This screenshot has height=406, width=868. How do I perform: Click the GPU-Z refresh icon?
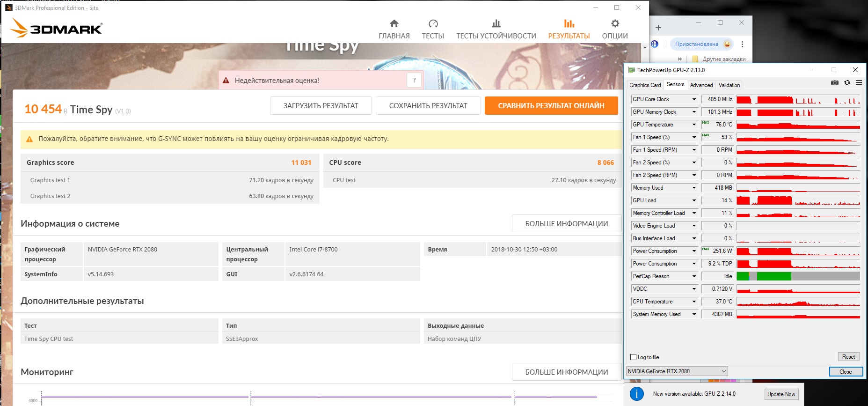[x=847, y=82]
